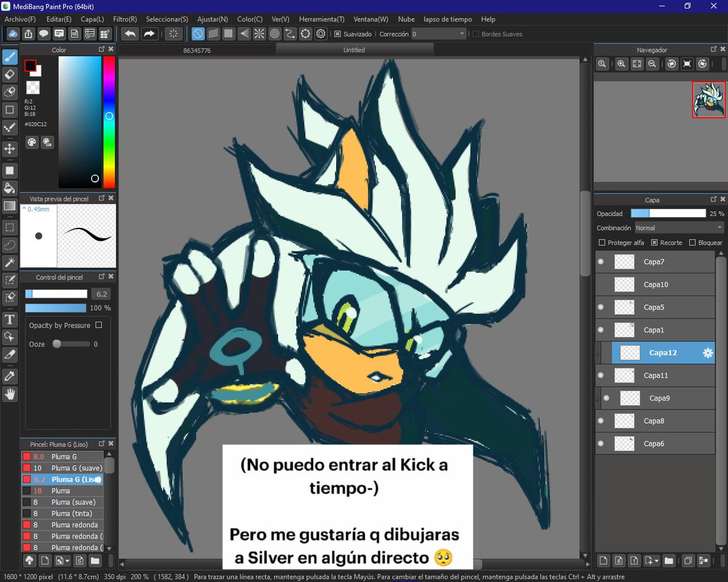Click the Navigator preview thumbnail
Viewport: 728px width, 582px height.
click(x=709, y=99)
